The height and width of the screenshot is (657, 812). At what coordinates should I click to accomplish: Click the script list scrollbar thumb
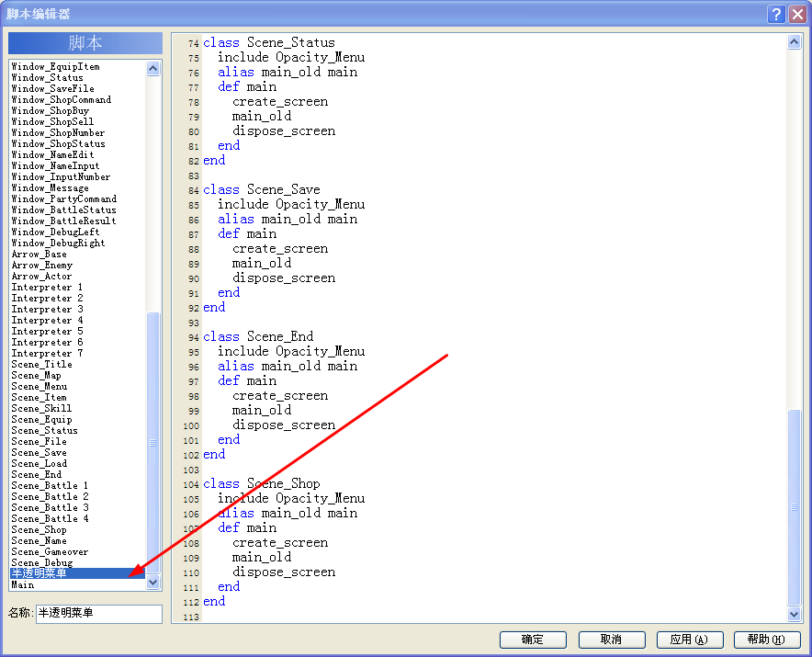click(x=152, y=442)
